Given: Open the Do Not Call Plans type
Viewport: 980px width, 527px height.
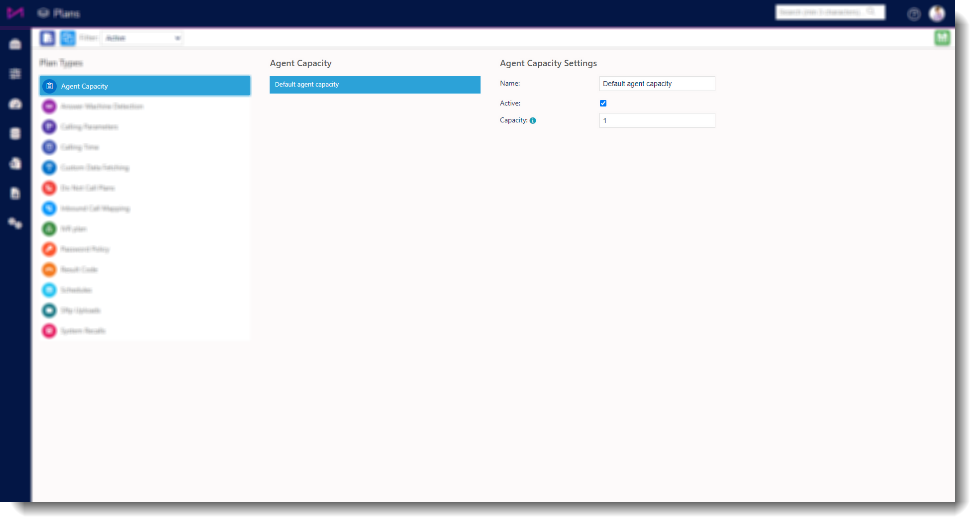Looking at the screenshot, I should (x=145, y=188).
